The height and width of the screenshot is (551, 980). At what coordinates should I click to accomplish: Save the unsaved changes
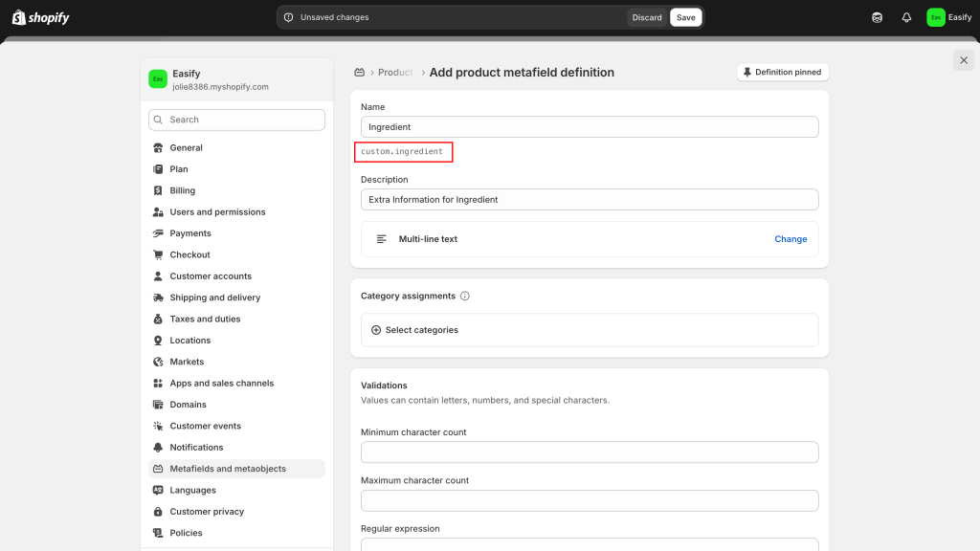point(685,17)
